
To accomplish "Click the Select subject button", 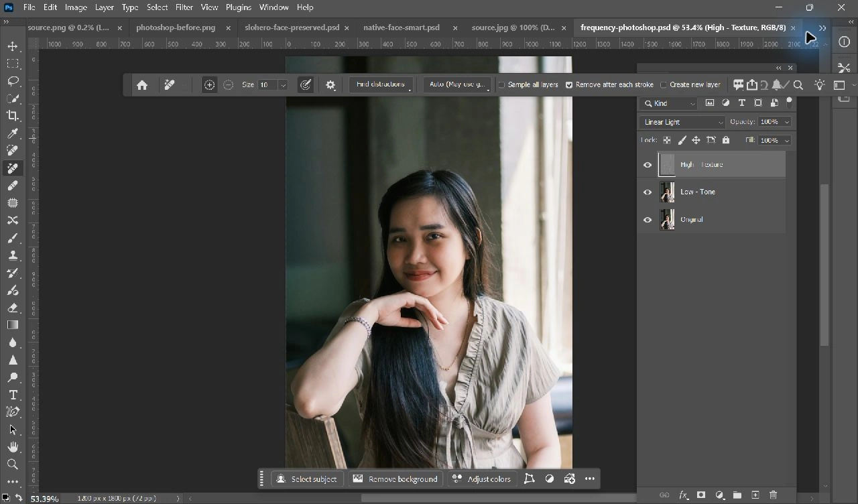I will (307, 479).
